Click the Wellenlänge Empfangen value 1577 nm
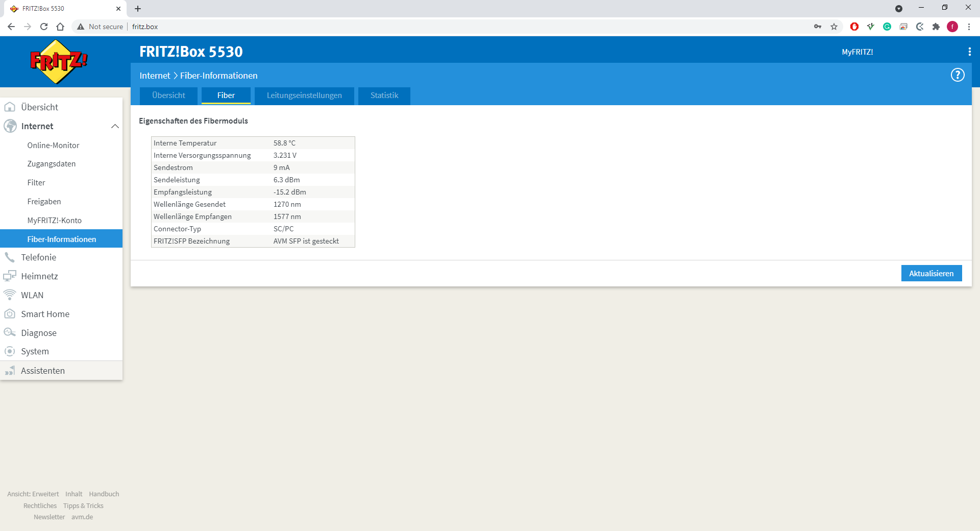Viewport: 980px width, 531px height. [x=287, y=216]
